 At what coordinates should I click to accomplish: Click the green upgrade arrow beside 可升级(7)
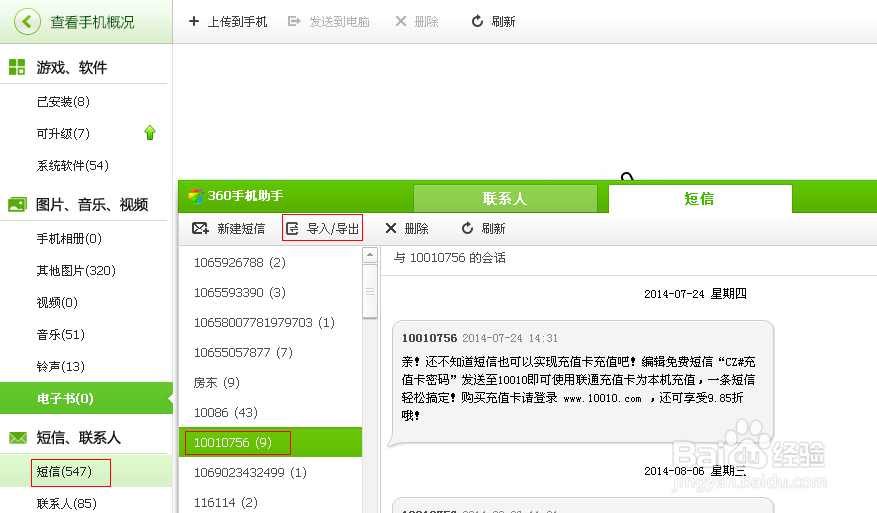pyautogui.click(x=149, y=133)
